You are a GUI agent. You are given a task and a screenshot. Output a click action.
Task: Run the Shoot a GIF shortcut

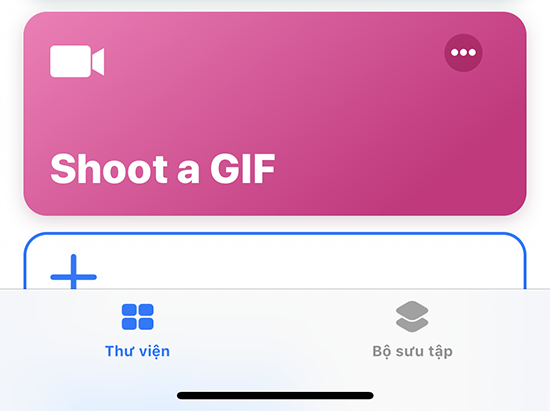[x=275, y=114]
